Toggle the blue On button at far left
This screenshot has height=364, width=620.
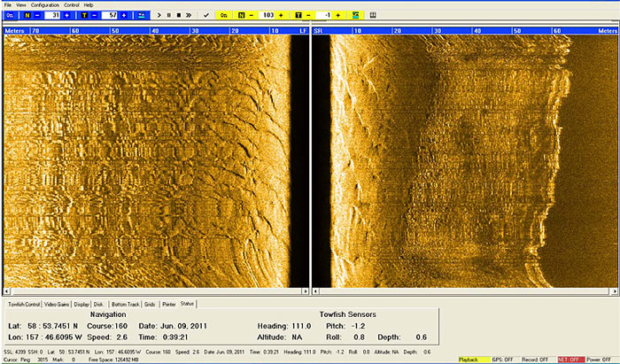click(x=10, y=15)
